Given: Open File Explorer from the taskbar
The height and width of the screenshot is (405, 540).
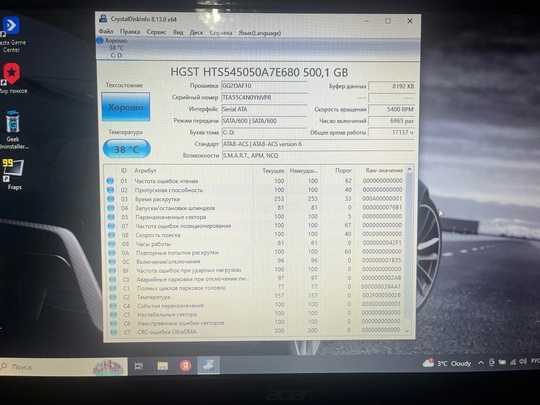Looking at the screenshot, I should [163, 366].
